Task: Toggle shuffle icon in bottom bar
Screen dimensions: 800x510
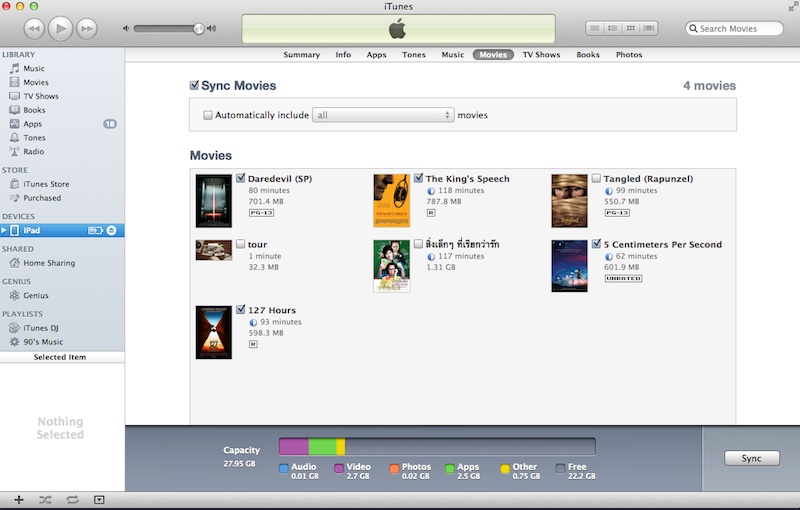Action: point(45,500)
